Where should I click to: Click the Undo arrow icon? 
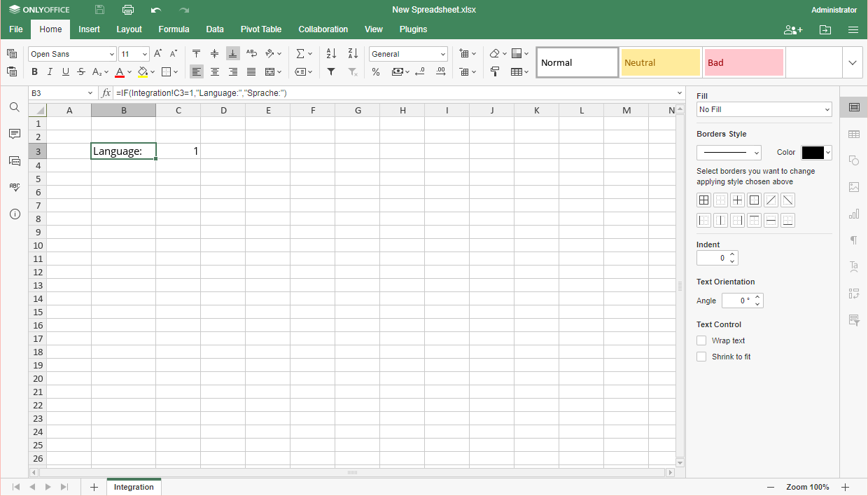(155, 10)
